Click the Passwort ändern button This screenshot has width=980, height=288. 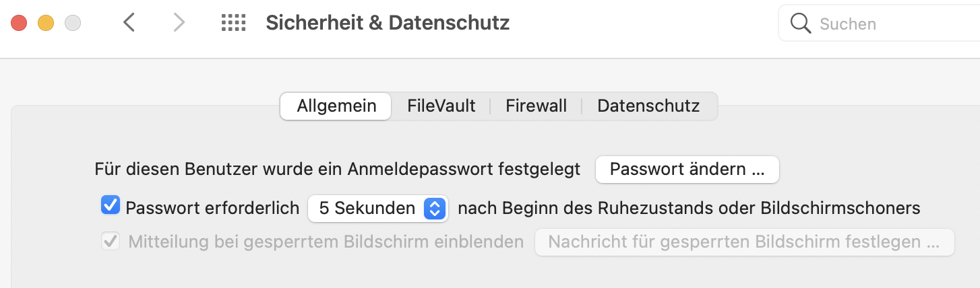687,170
